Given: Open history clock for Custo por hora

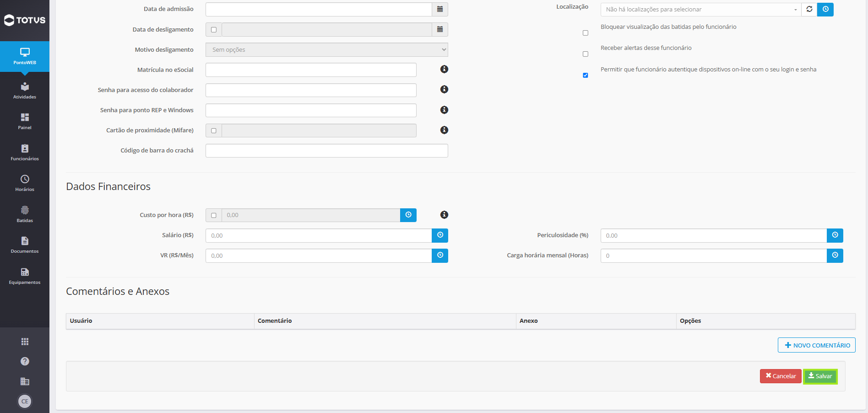Looking at the screenshot, I should point(408,215).
